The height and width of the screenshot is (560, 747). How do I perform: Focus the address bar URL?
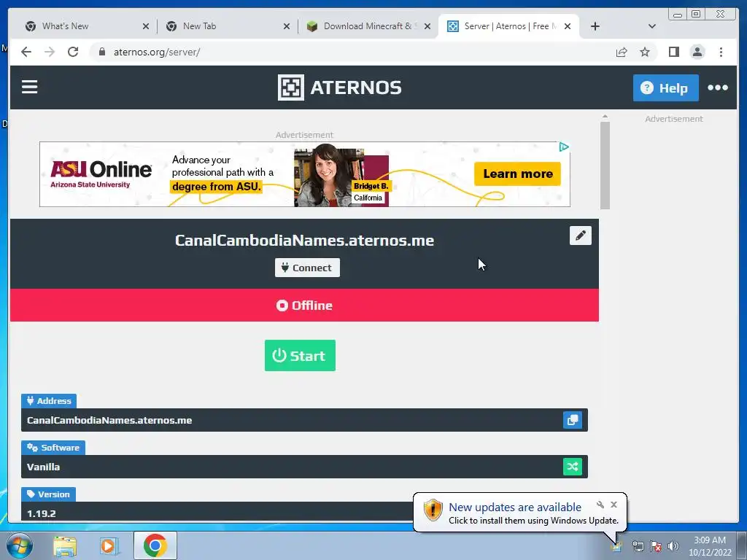(x=157, y=52)
